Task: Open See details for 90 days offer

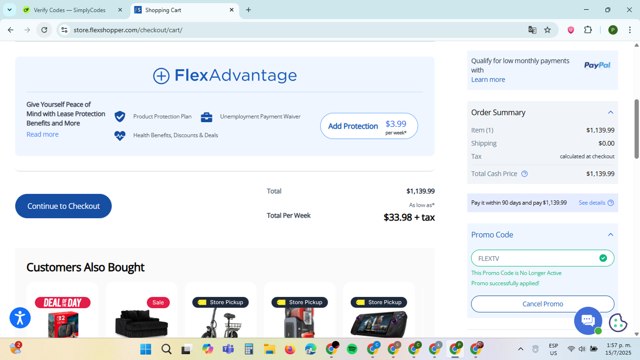Action: 591,203
